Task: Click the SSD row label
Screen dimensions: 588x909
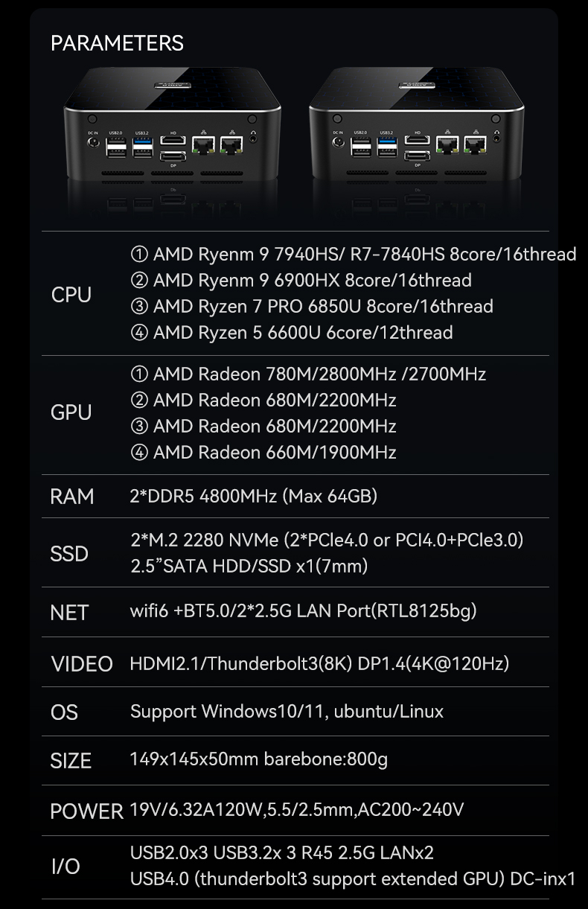Action: pyautogui.click(x=69, y=554)
